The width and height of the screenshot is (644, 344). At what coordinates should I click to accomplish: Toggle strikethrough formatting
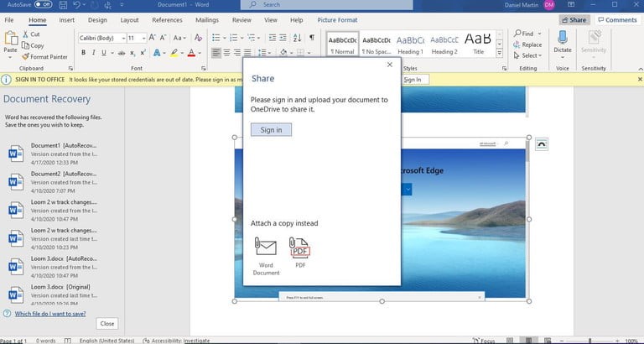click(x=122, y=53)
